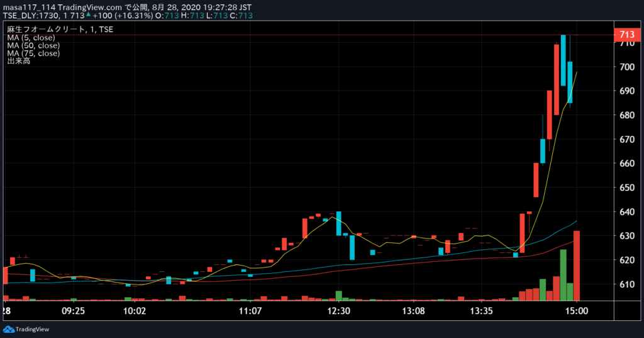Click the +100 (+16.31%) change value
Image resolution: width=644 pixels, height=338 pixels.
point(123,16)
